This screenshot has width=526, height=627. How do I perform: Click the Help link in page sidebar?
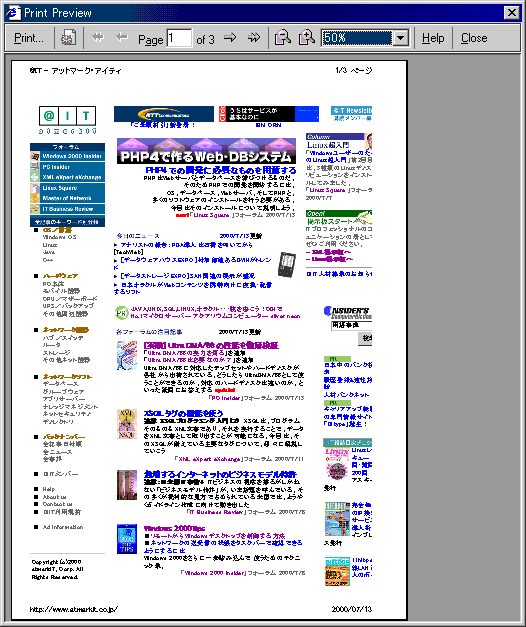pyautogui.click(x=49, y=489)
